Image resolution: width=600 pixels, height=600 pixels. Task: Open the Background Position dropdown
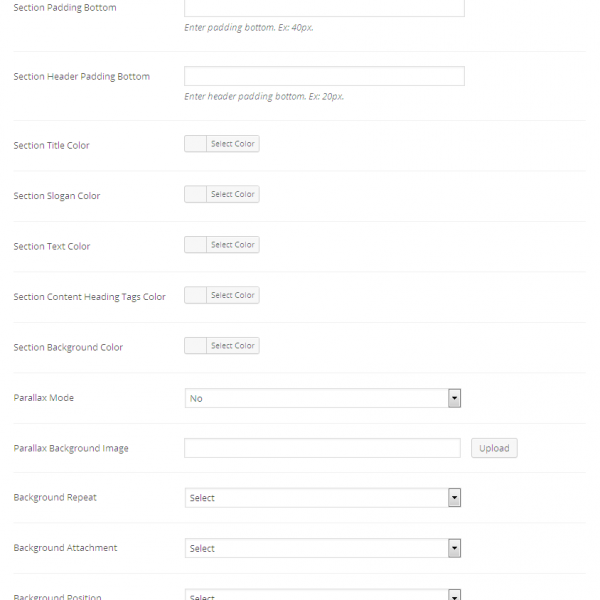(x=322, y=595)
